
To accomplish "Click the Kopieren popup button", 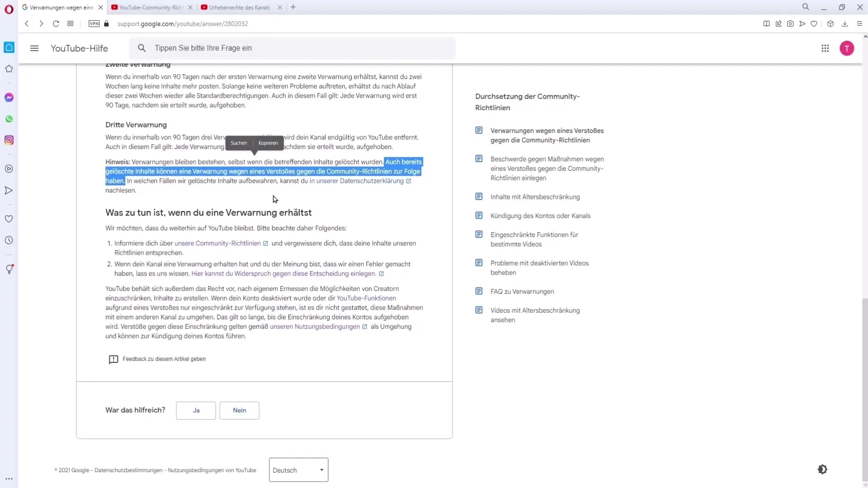I will tap(268, 143).
